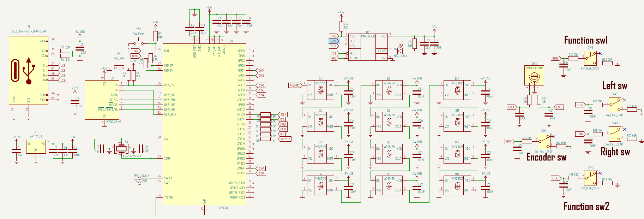The height and width of the screenshot is (219, 644).
Task: Click the crystal Y1 symbol
Action: tap(121, 148)
